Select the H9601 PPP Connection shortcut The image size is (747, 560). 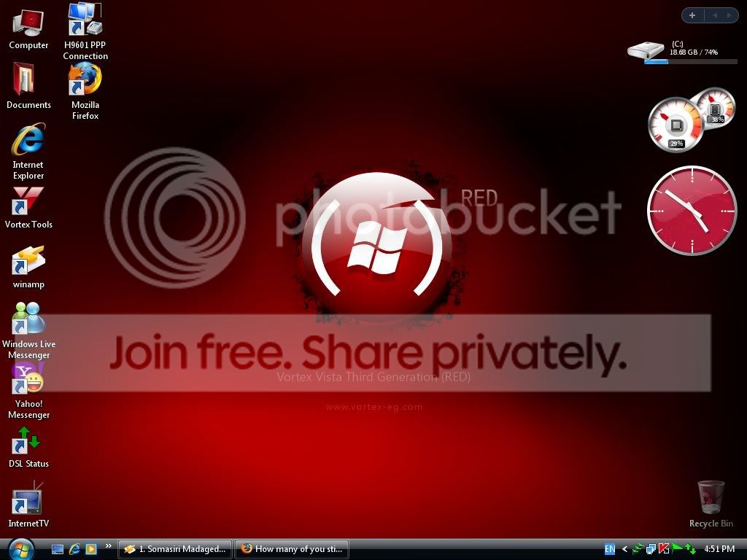(x=85, y=31)
